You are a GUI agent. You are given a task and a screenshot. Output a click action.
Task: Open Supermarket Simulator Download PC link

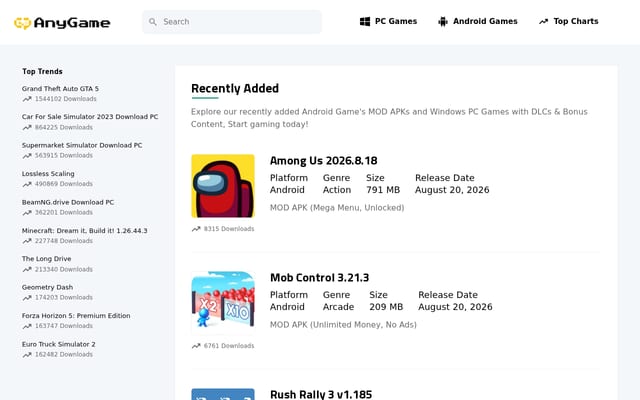click(82, 145)
